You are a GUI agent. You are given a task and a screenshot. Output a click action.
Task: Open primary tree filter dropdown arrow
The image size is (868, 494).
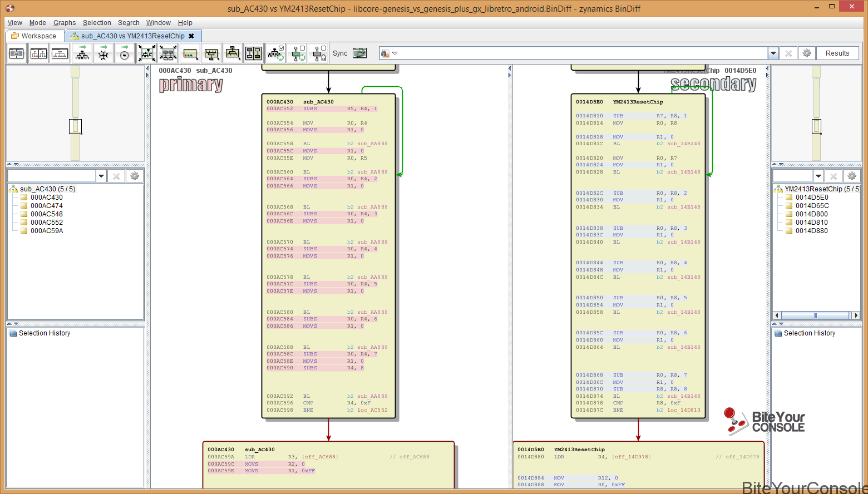pyautogui.click(x=101, y=176)
